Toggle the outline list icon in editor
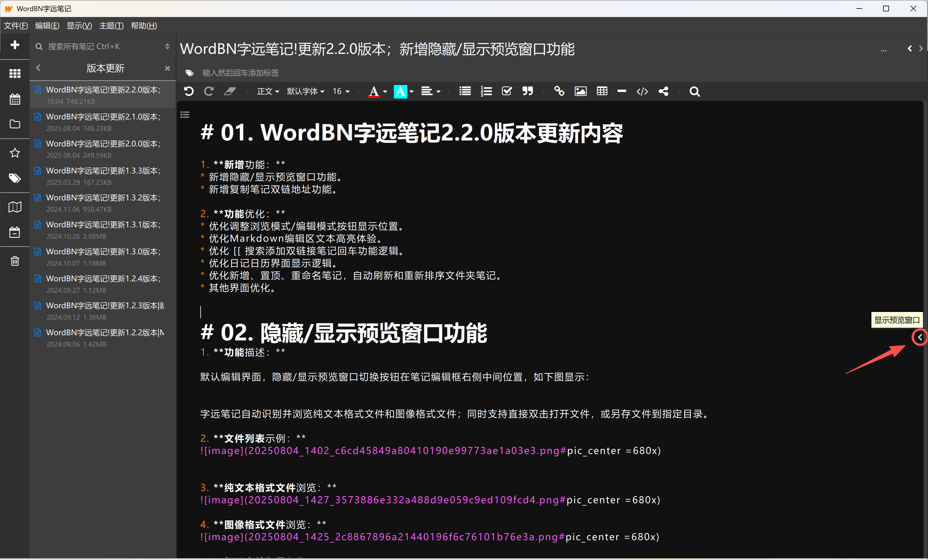Screen dimensions: 928x560 [x=185, y=114]
